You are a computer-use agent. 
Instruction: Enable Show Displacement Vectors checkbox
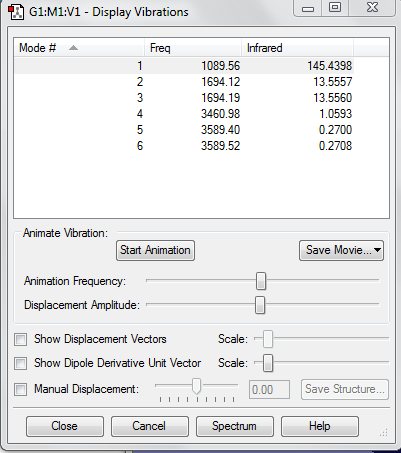(x=21, y=340)
